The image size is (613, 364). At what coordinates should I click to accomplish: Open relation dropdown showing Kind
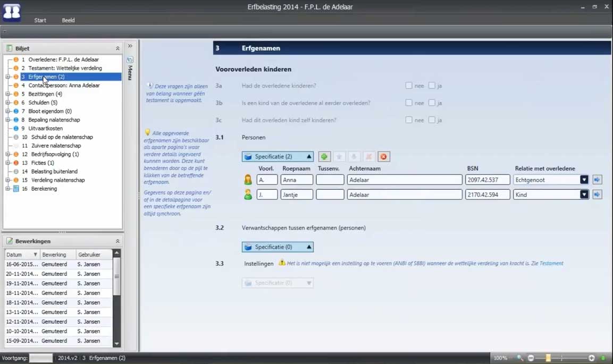pos(584,195)
